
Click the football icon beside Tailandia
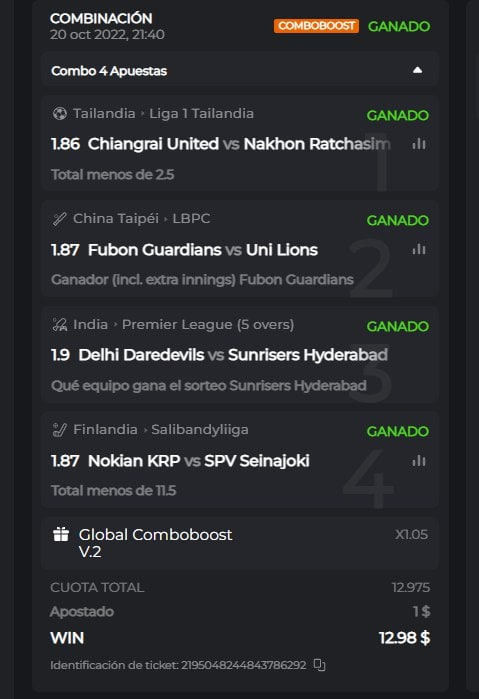59,114
